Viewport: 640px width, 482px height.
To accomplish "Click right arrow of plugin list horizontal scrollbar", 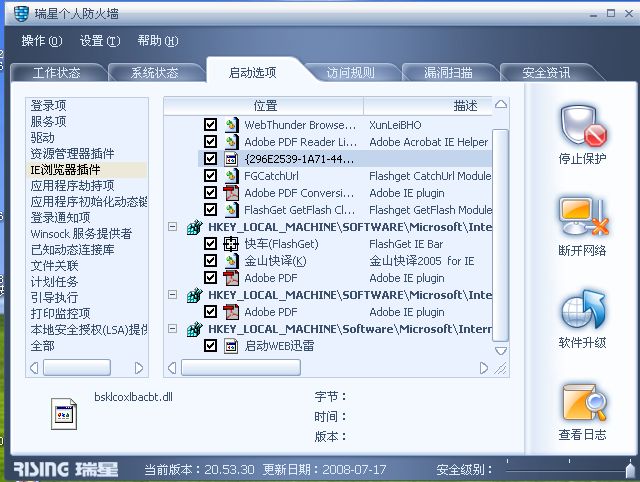I will coord(484,368).
